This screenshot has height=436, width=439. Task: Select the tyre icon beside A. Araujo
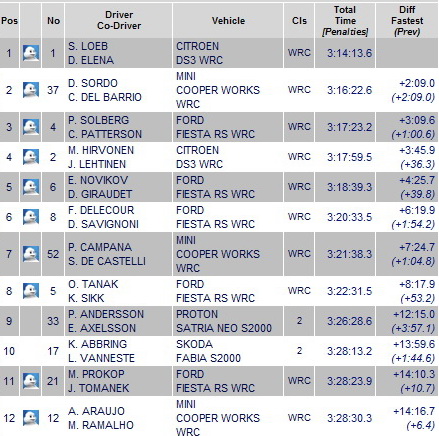[31, 418]
